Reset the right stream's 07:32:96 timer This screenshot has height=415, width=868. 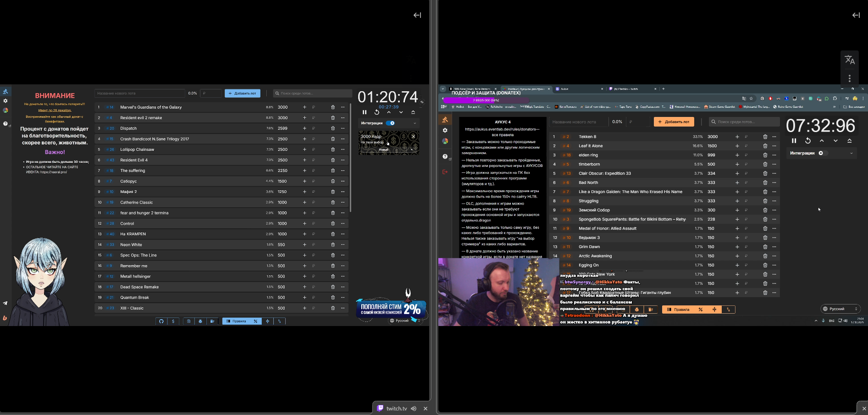tap(808, 141)
